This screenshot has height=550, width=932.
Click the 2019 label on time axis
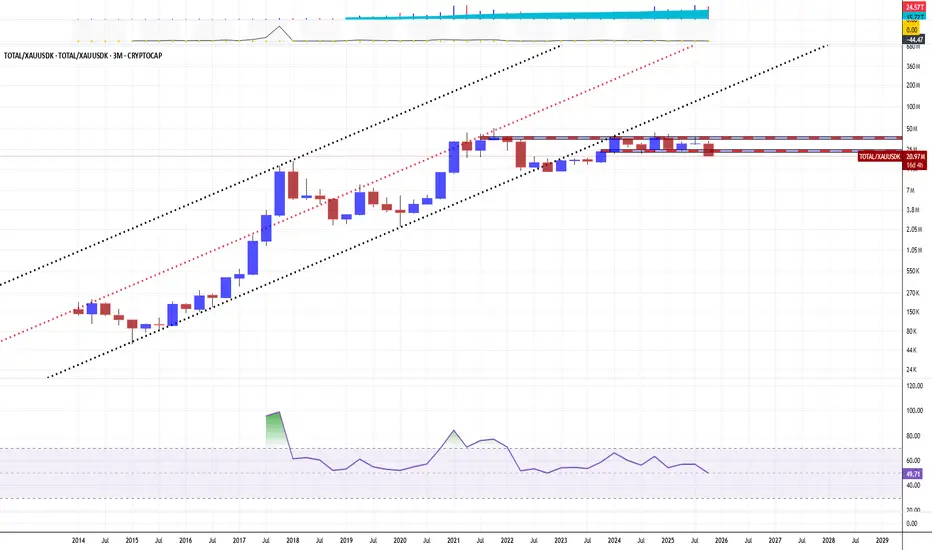pyautogui.click(x=346, y=541)
